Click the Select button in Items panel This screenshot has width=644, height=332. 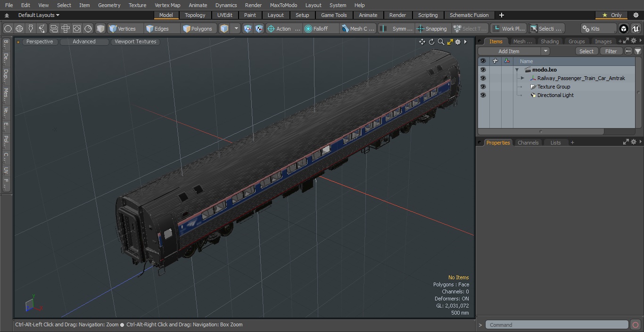(x=586, y=51)
